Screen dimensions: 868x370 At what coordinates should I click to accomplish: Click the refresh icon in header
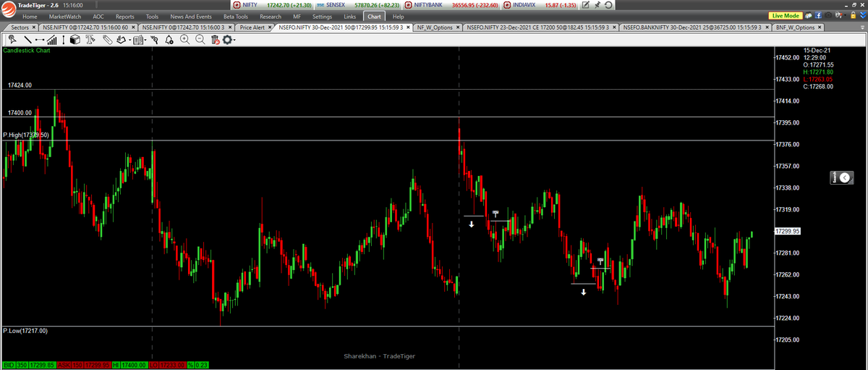[x=608, y=5]
